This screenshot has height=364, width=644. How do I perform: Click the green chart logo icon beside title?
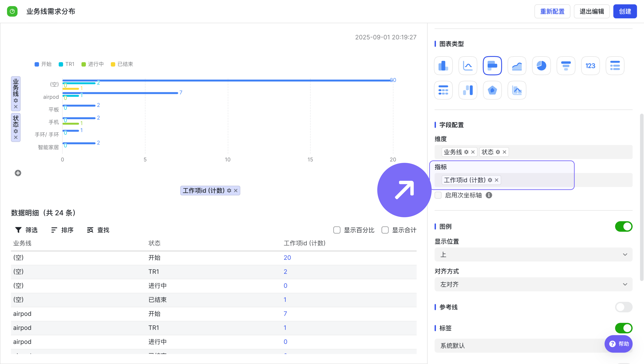pyautogui.click(x=12, y=11)
